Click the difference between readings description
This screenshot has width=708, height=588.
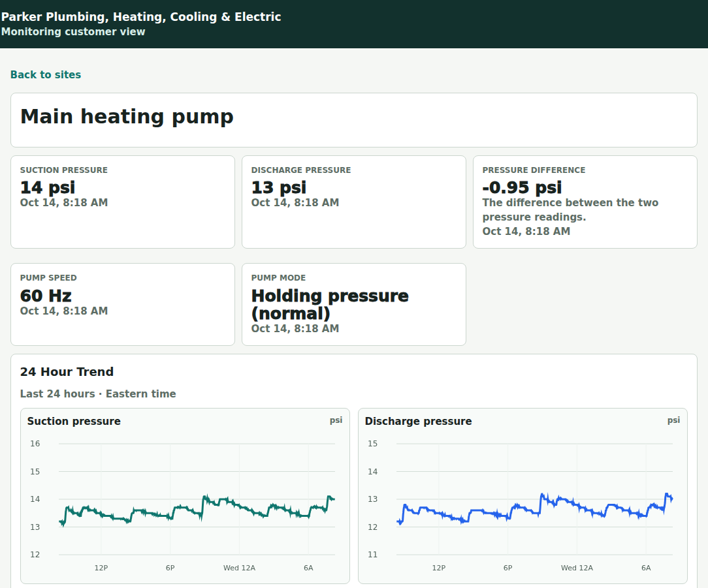pos(570,210)
